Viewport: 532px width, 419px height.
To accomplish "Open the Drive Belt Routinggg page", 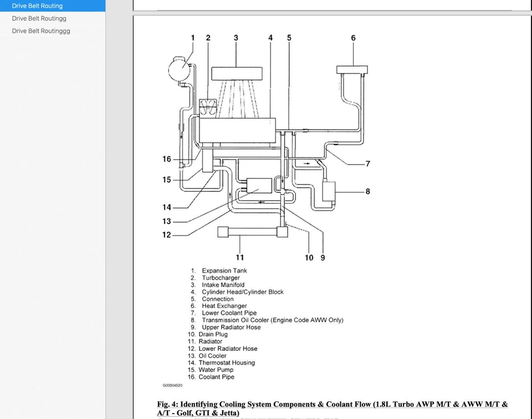I will pos(40,31).
